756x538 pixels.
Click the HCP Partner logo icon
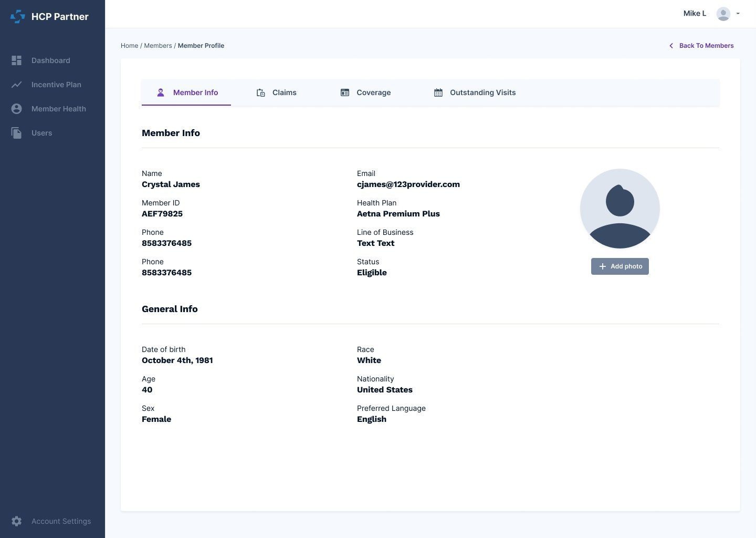17,16
